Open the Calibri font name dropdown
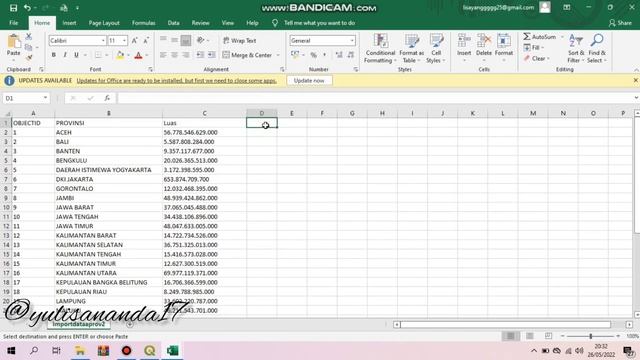 click(103, 40)
